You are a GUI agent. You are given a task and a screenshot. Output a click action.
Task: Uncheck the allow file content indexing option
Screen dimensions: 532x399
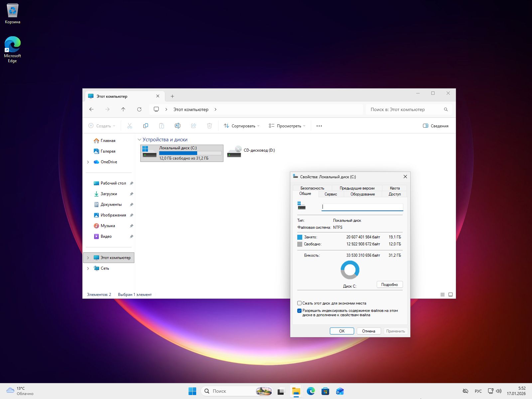(x=300, y=311)
